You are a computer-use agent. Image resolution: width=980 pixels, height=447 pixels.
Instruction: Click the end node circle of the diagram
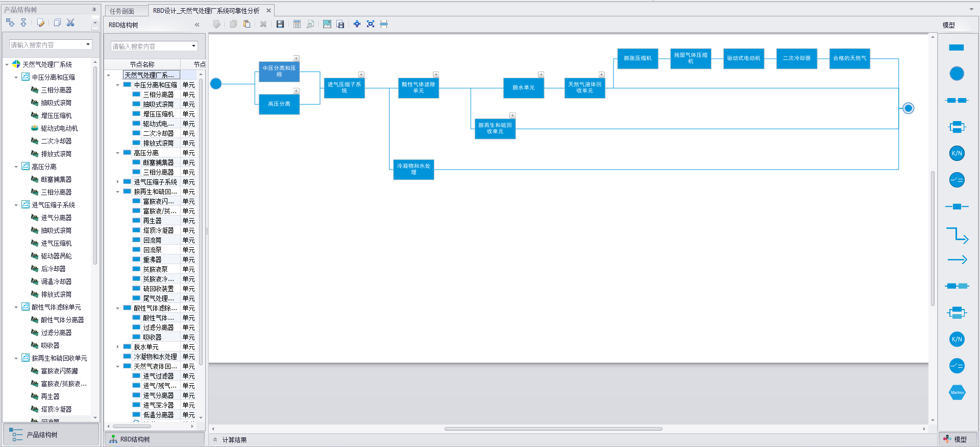(908, 108)
